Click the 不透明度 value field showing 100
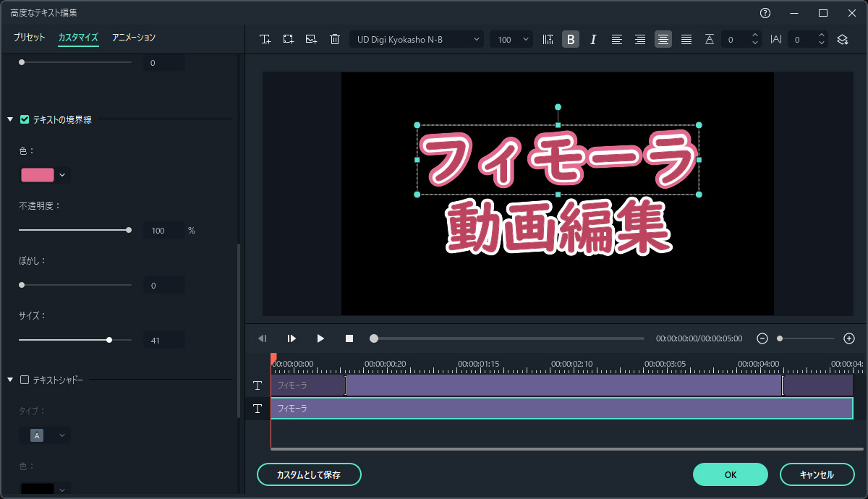This screenshot has height=499, width=868. click(163, 231)
